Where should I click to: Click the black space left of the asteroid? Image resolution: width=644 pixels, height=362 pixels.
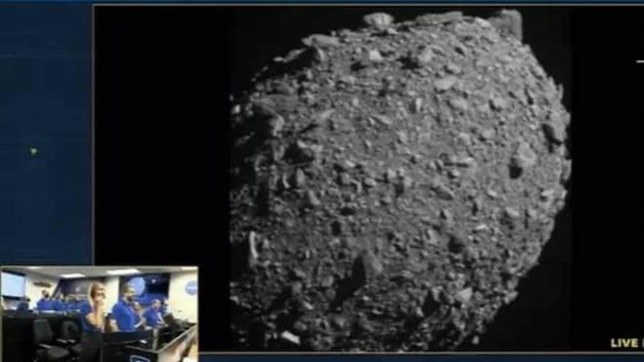tap(161, 161)
